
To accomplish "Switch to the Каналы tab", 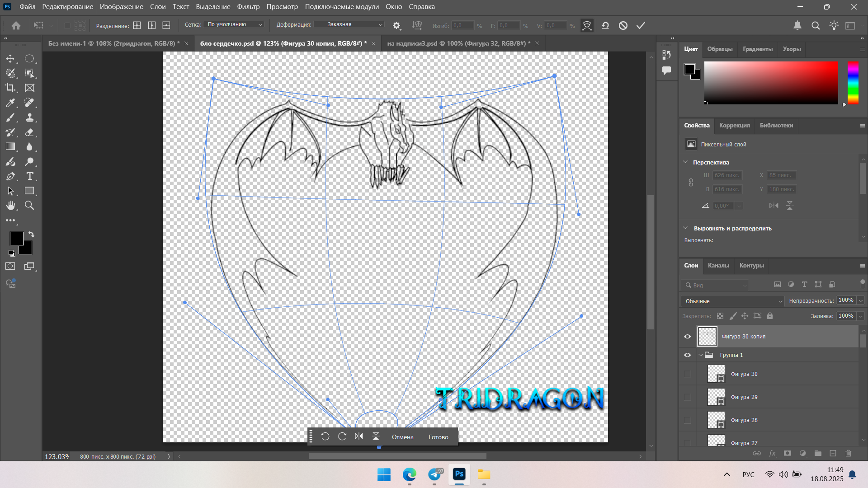I will [x=718, y=266].
